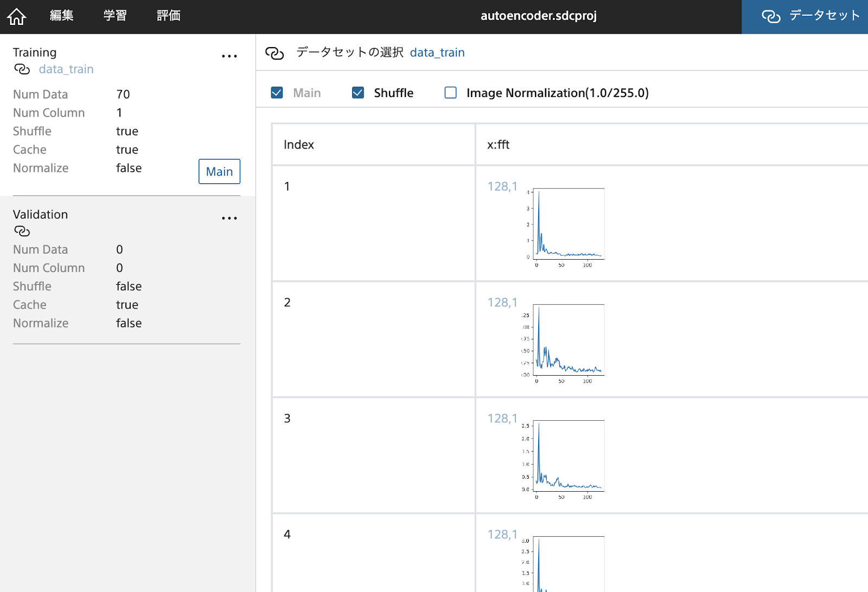This screenshot has width=868, height=592.
Task: Switch to the 学習 tab
Action: click(x=115, y=16)
